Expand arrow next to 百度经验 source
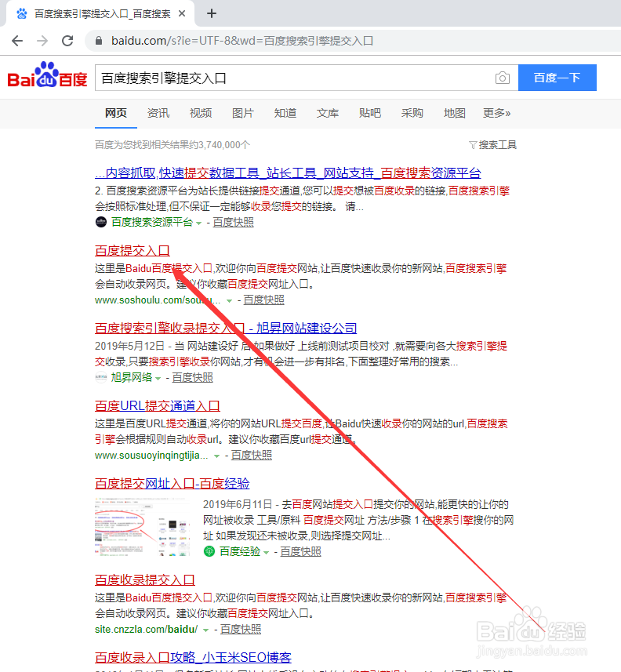The width and height of the screenshot is (621, 672). (266, 553)
